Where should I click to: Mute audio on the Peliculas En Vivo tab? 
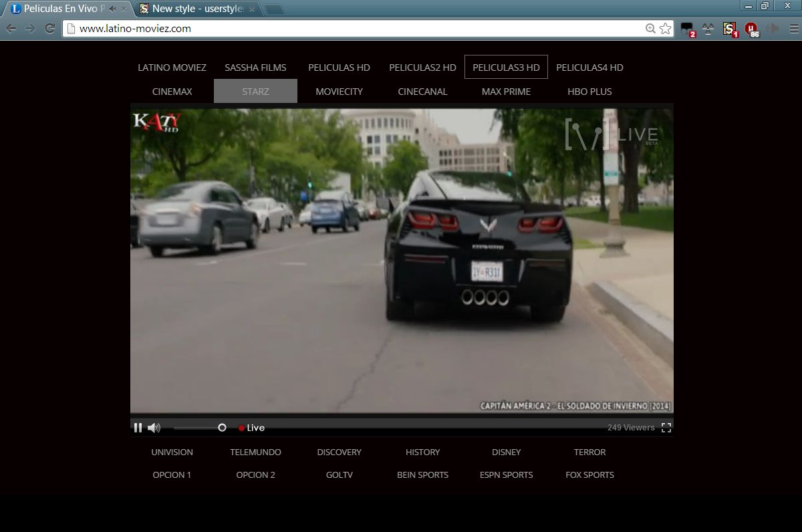[112, 9]
